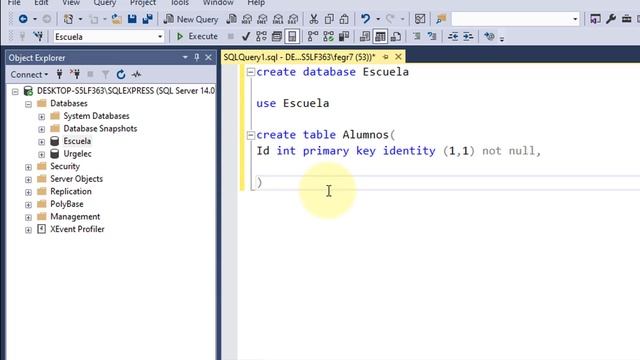Click Display Estimated Execution Plan icon
Viewport: 640px width, 360px height.
(261, 37)
